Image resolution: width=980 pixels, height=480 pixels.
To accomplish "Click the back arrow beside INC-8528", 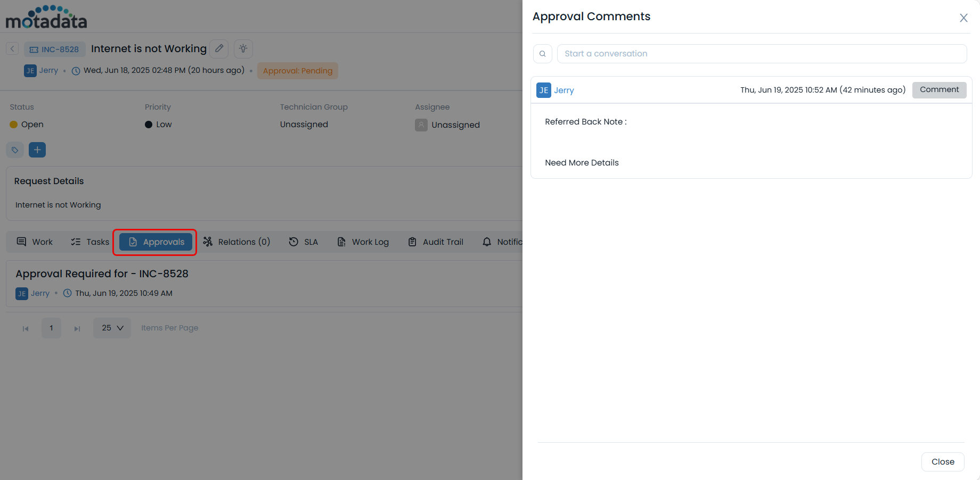I will 12,48.
